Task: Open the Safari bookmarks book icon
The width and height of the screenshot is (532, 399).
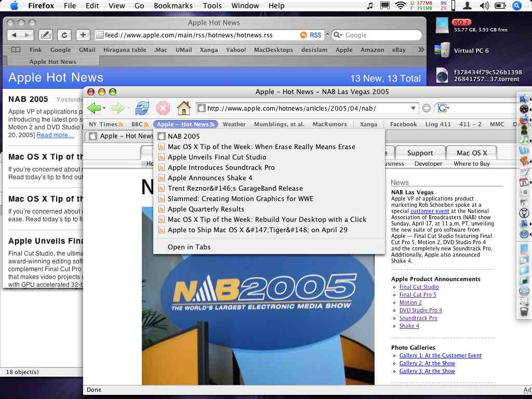Action: (x=16, y=50)
